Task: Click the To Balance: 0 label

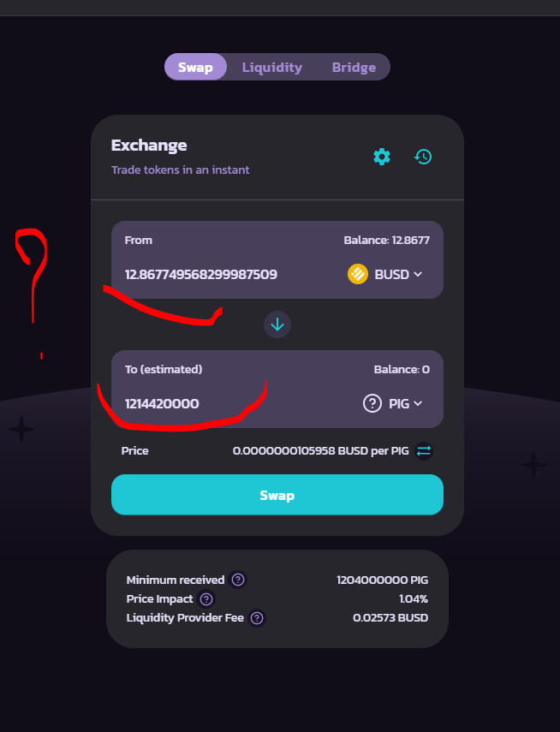Action: [x=402, y=369]
